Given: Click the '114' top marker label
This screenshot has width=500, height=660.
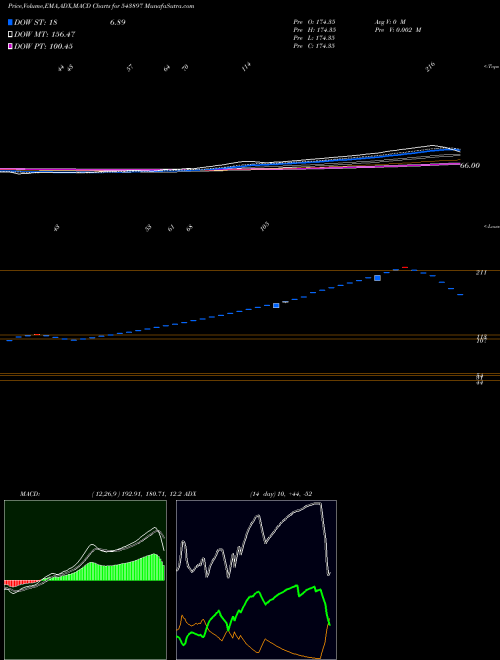Looking at the screenshot, I should [246, 67].
